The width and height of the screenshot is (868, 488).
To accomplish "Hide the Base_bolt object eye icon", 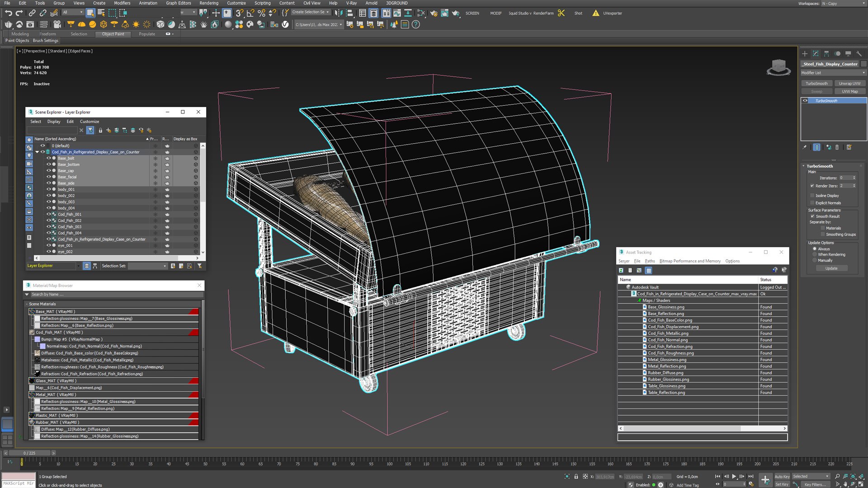I will coord(49,158).
